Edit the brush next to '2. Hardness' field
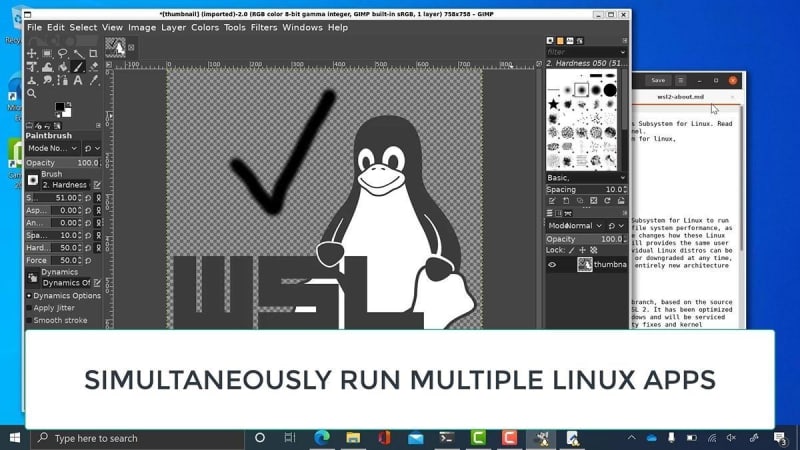 point(97,185)
